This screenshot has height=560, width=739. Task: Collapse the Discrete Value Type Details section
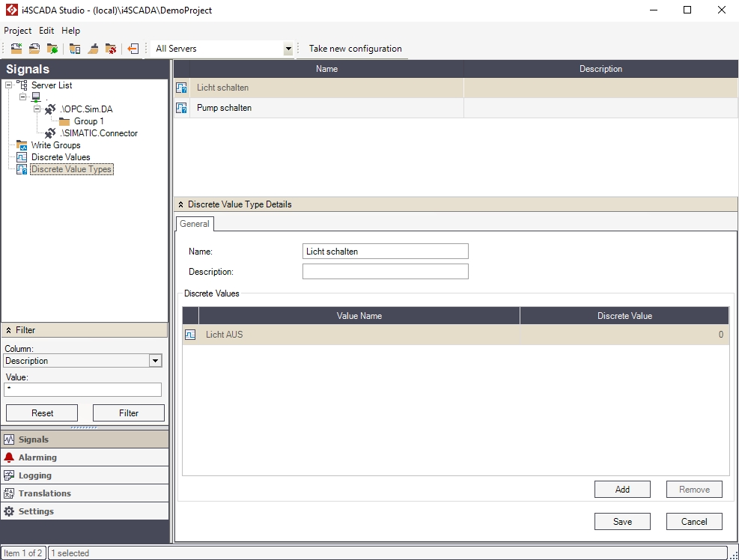pos(181,204)
